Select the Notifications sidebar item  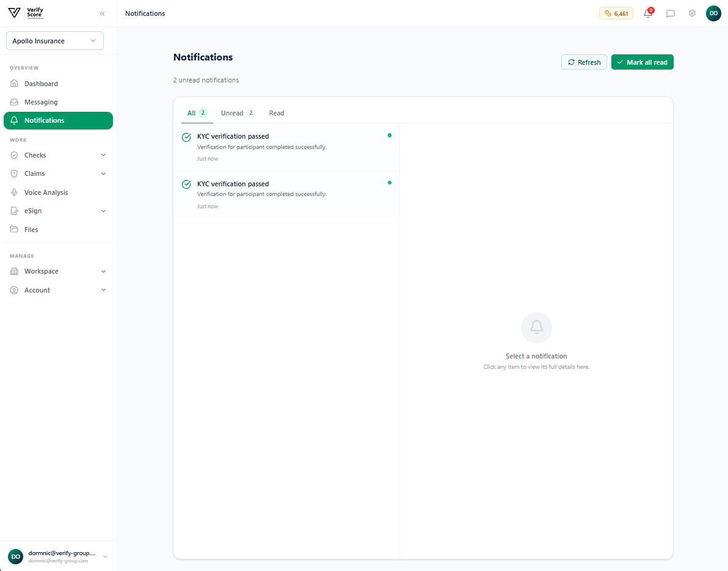pyautogui.click(x=58, y=120)
